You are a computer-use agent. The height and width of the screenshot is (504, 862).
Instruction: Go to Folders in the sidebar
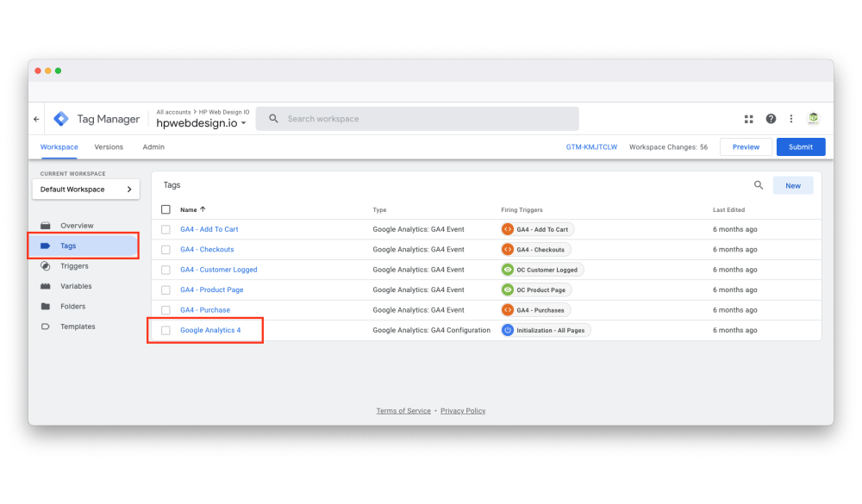[x=72, y=307]
